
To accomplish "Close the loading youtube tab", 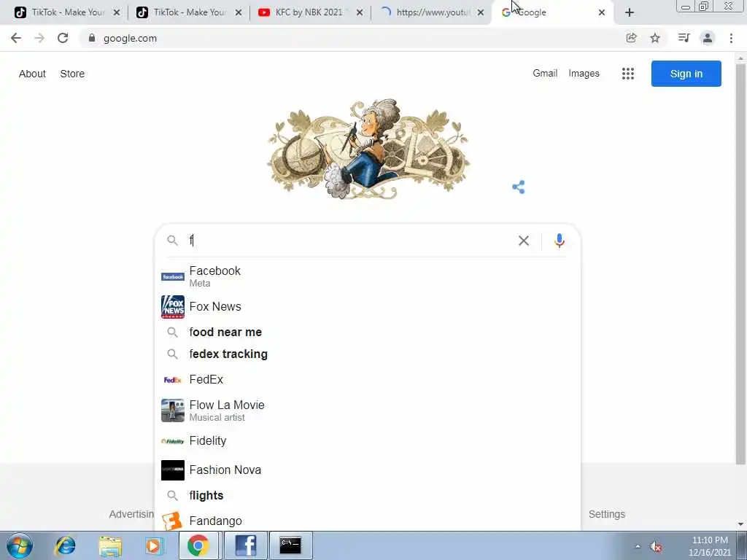I will point(481,12).
